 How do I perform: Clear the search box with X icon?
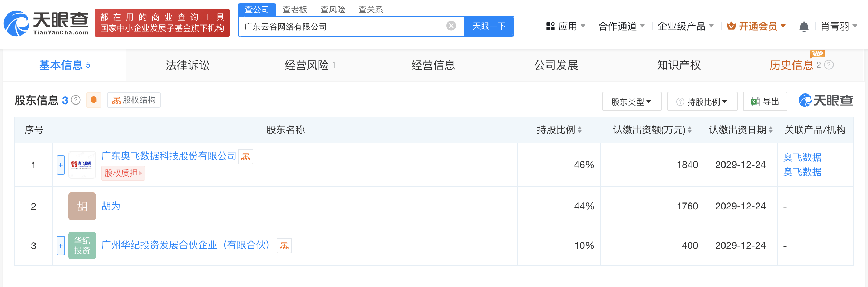tap(451, 26)
